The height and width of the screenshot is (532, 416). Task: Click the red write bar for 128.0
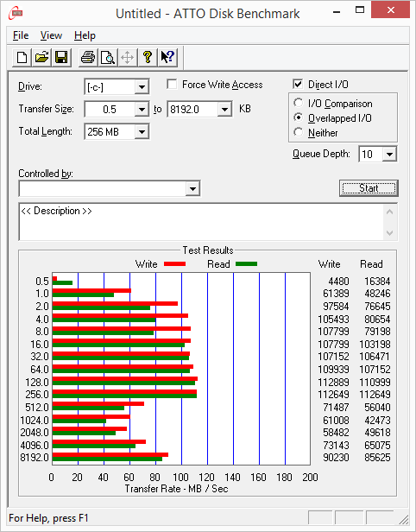pos(125,378)
